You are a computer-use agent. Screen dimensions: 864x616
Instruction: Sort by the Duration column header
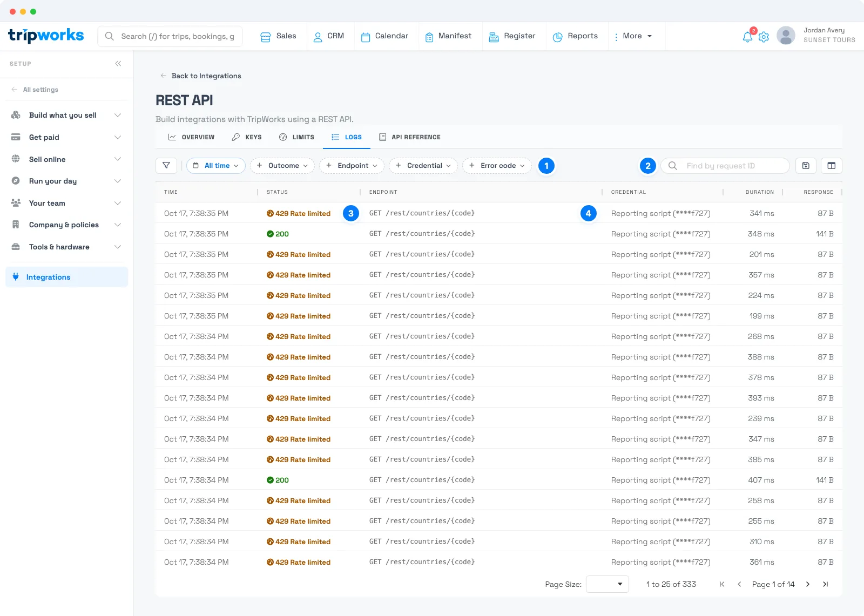pyautogui.click(x=760, y=192)
